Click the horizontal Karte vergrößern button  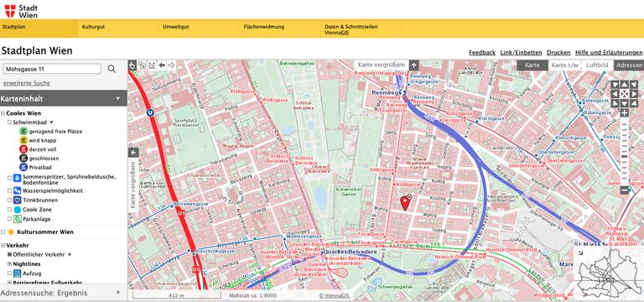click(x=382, y=65)
